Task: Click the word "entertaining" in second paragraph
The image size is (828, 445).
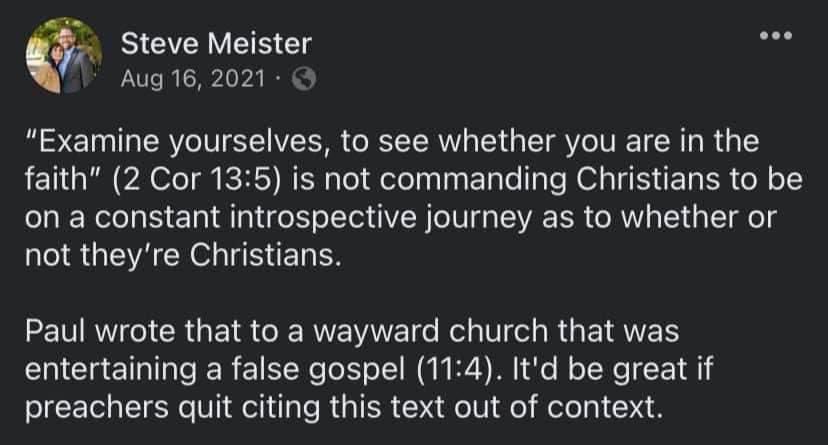Action: [111, 370]
